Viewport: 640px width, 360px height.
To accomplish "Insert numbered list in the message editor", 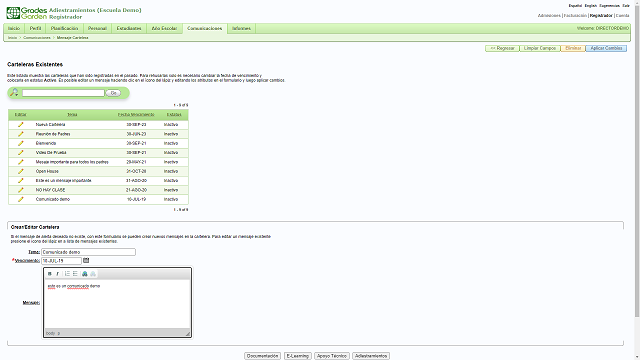I will 67,274.
